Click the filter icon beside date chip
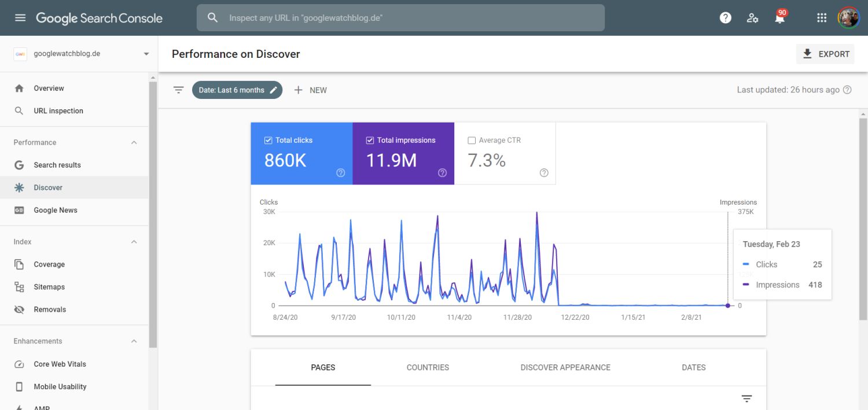This screenshot has width=868, height=410. click(x=179, y=90)
